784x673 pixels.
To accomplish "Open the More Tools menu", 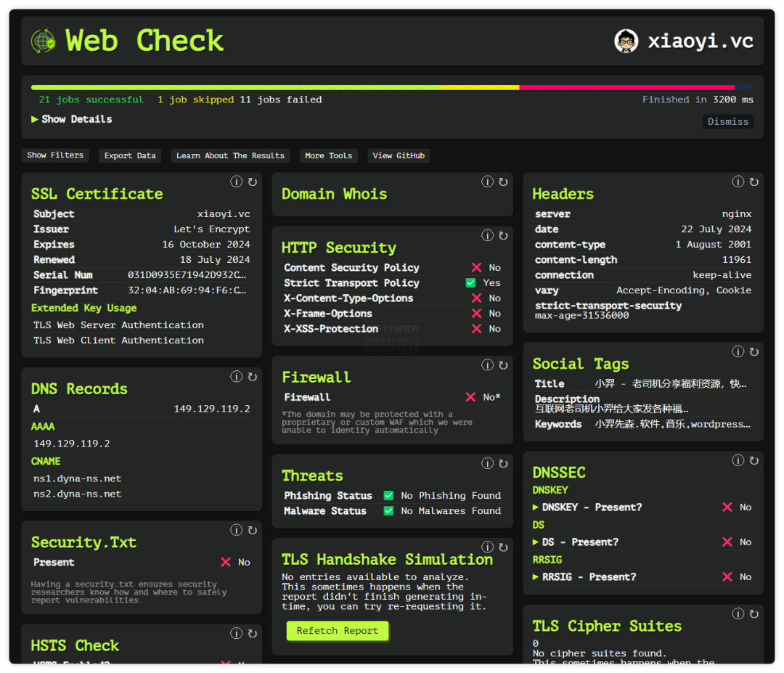I will coord(328,155).
